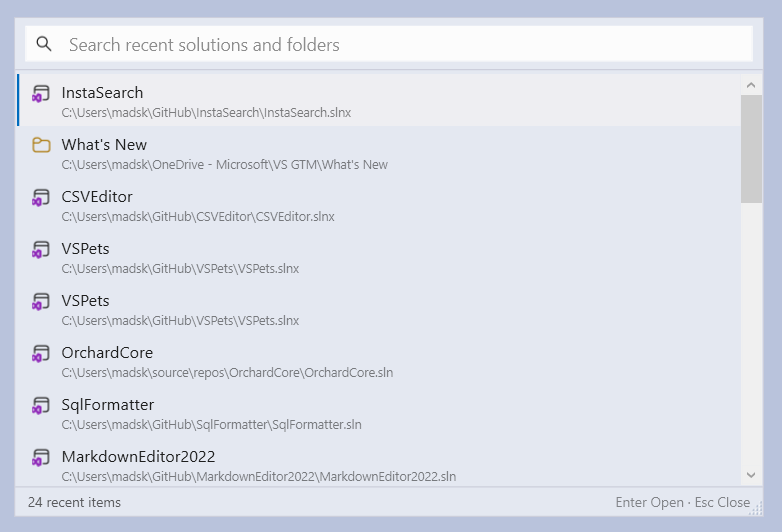Open the InstaSearch solution name
Screen dimensions: 782x532
[102, 93]
